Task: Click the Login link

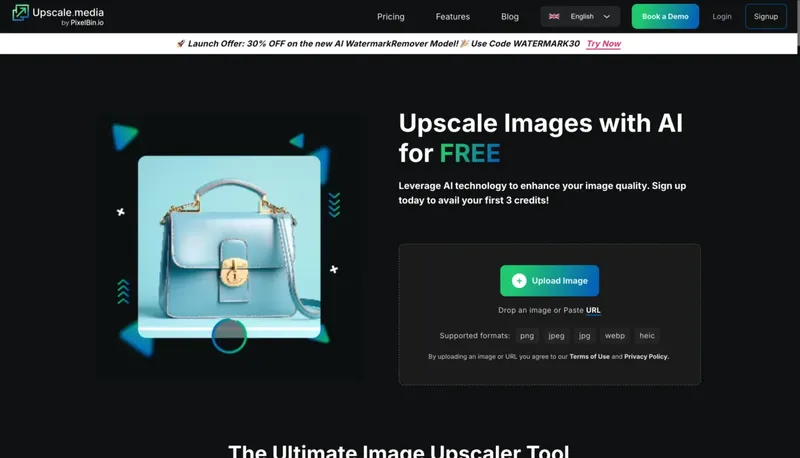Action: (721, 17)
